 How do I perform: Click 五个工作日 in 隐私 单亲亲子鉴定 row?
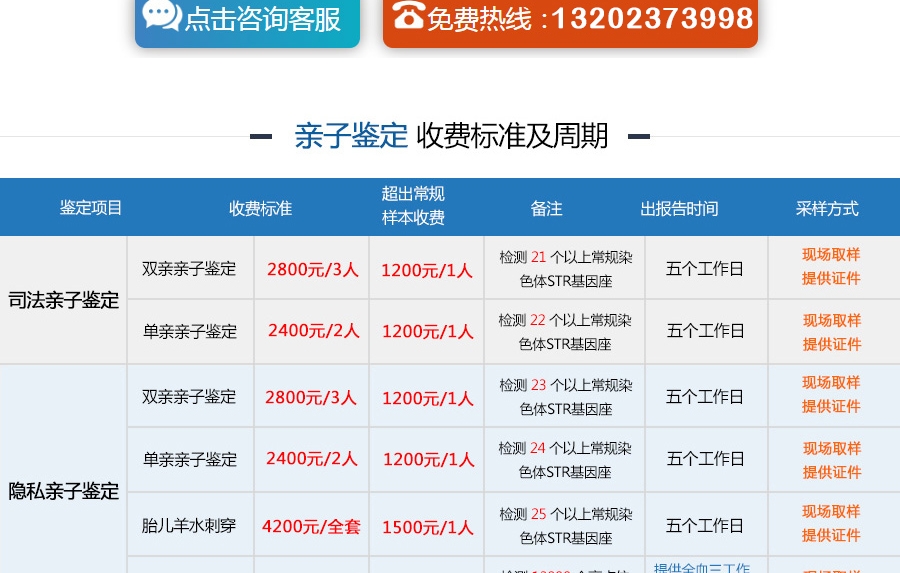pos(705,458)
